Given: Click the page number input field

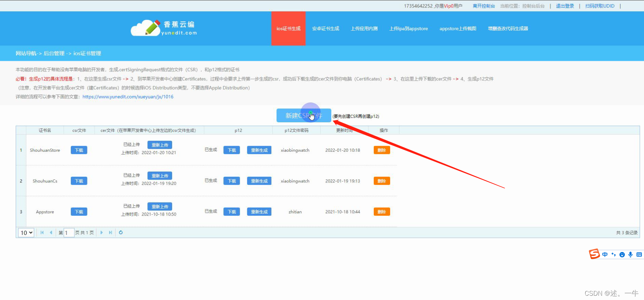Looking at the screenshot, I should [69, 233].
